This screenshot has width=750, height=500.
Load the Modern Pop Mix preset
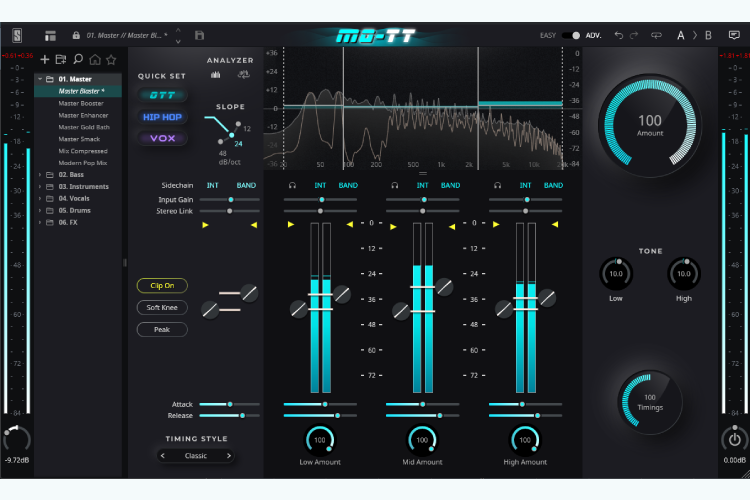(83, 163)
